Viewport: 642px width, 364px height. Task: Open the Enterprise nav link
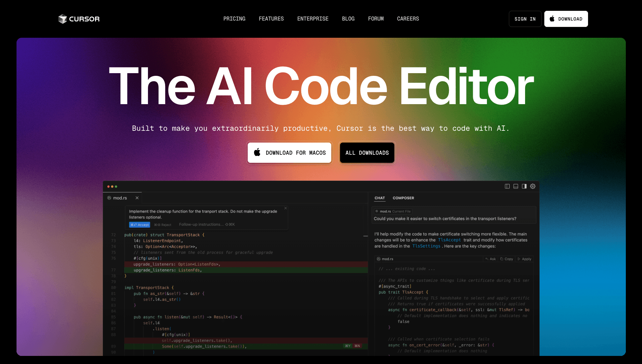tap(313, 19)
